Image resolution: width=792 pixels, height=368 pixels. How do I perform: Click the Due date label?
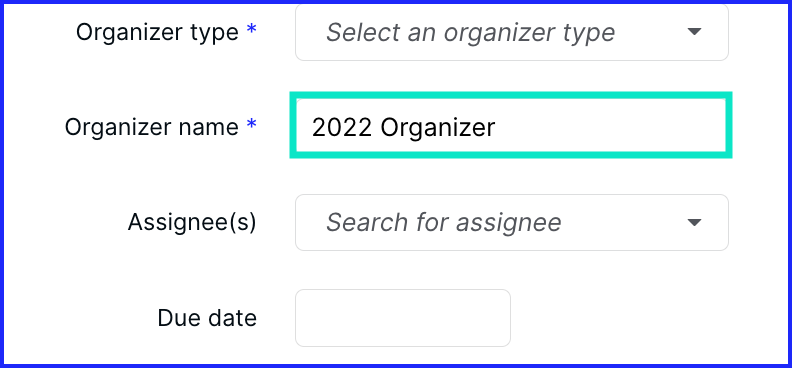tap(207, 318)
